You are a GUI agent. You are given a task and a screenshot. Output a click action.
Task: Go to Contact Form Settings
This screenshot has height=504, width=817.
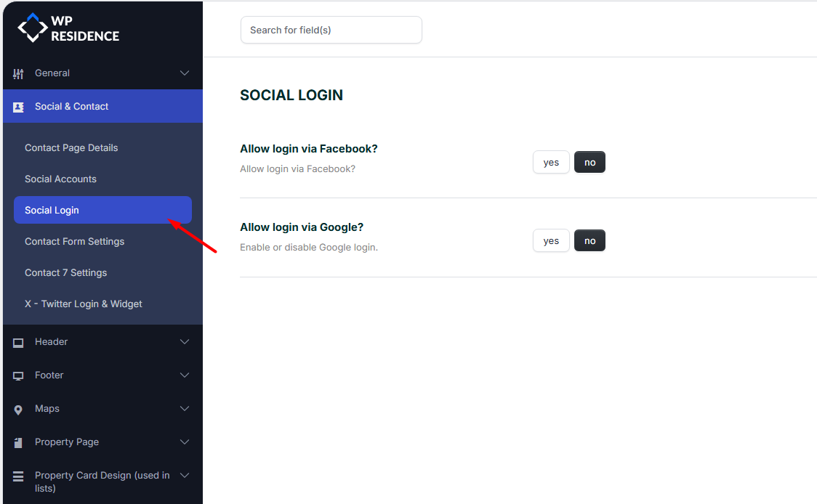pos(75,241)
